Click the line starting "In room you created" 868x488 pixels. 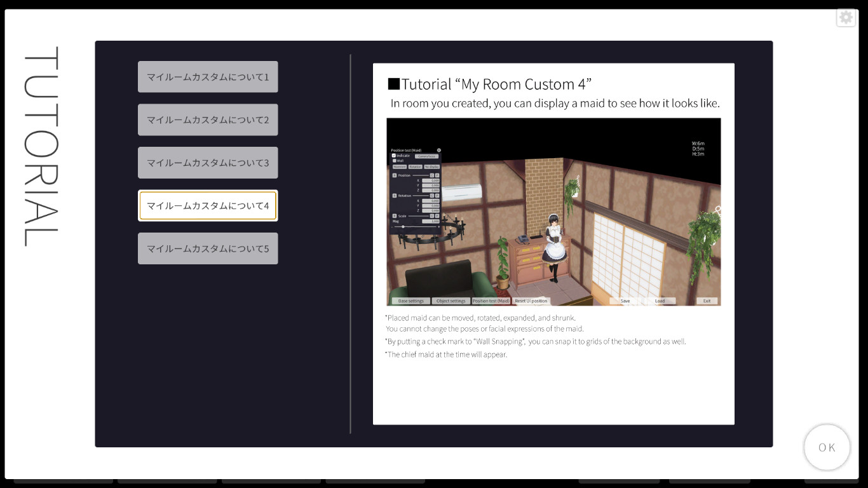point(555,103)
